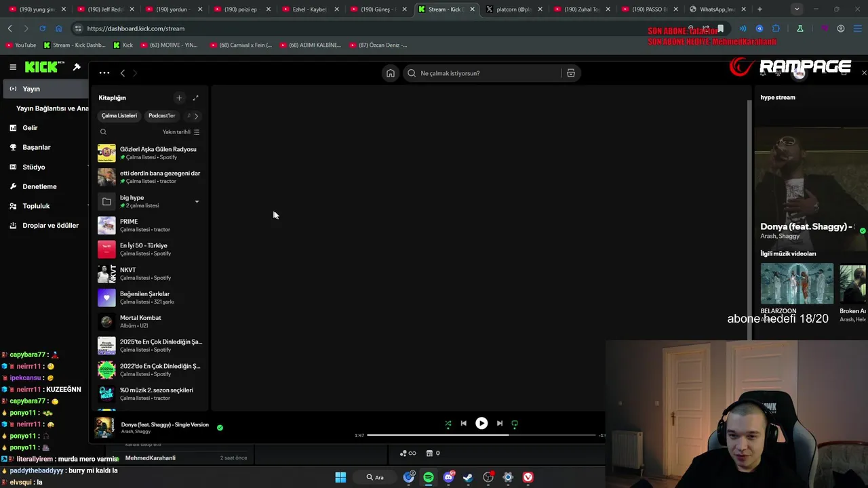Screen dimensions: 868x488
Task: Search within library magnifier icon
Action: [x=103, y=132]
